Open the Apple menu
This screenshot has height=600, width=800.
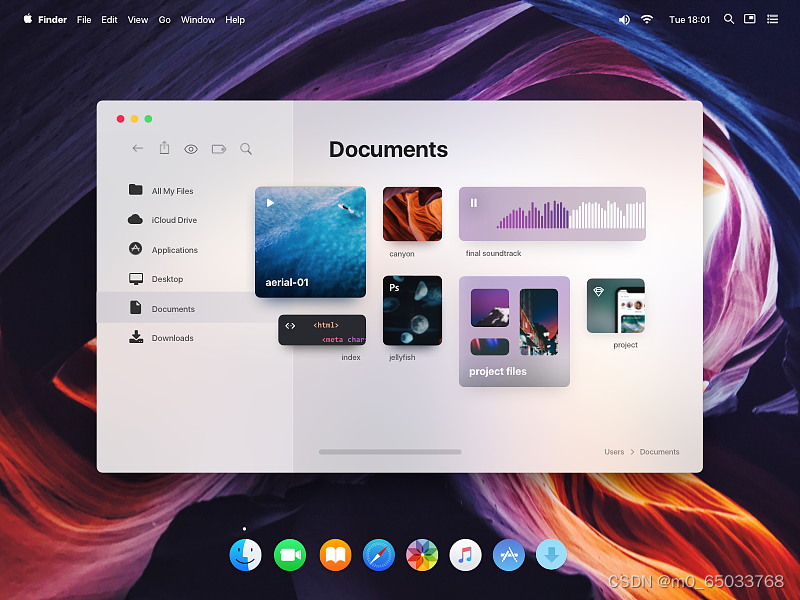coord(28,19)
